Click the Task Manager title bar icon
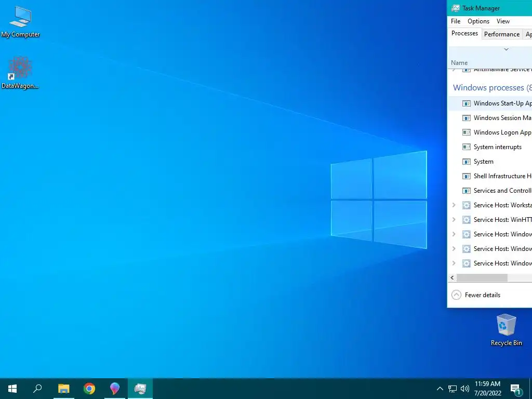This screenshot has height=399, width=532. (455, 8)
